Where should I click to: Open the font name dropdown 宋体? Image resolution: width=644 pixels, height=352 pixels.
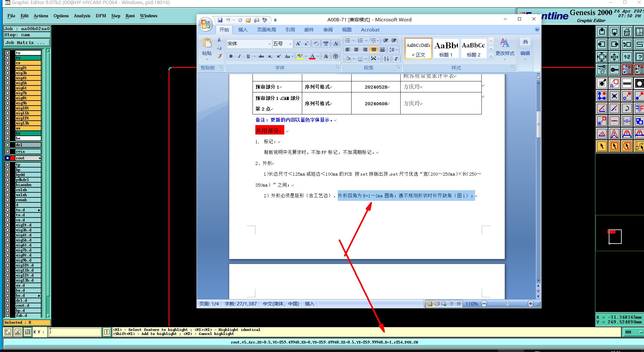coord(269,44)
